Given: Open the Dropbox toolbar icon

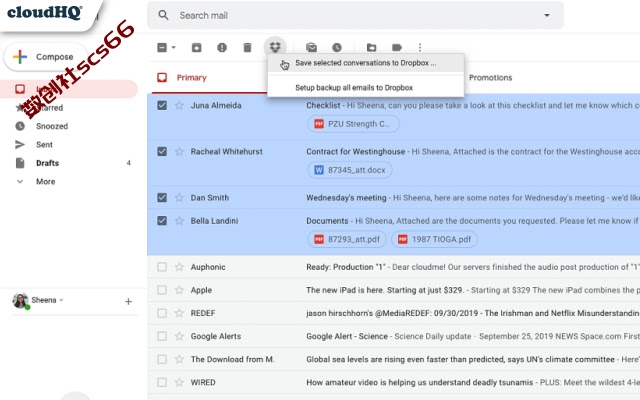Looking at the screenshot, I should click(275, 47).
